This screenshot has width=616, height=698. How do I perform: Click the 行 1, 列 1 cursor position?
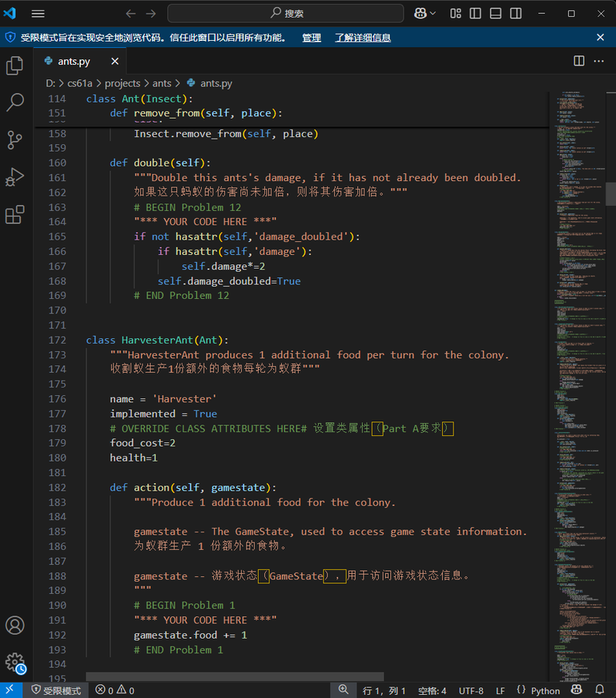tap(384, 690)
